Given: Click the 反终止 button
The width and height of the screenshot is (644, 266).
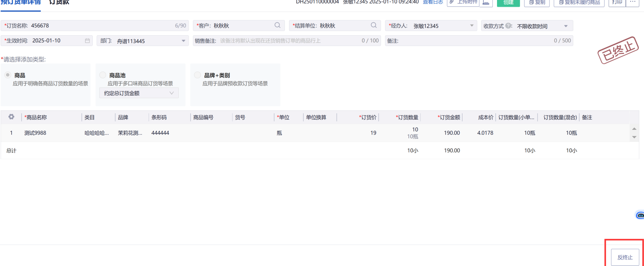Looking at the screenshot, I should [x=625, y=257].
